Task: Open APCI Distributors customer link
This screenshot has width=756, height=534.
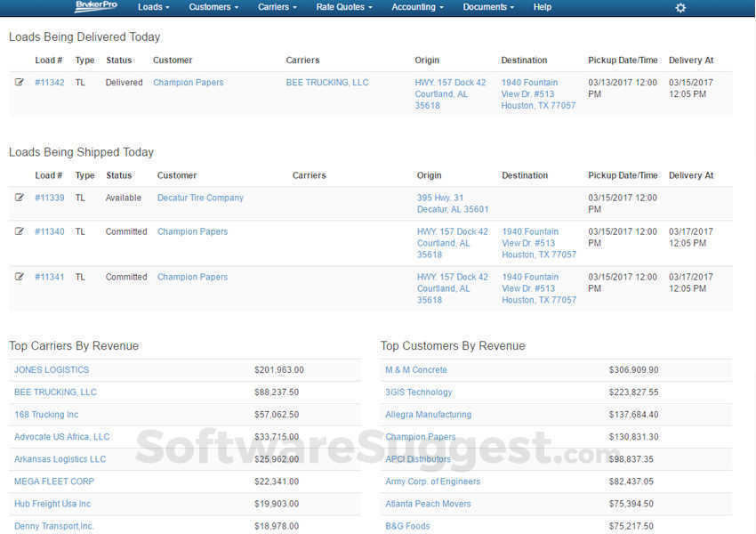Action: [x=417, y=458]
